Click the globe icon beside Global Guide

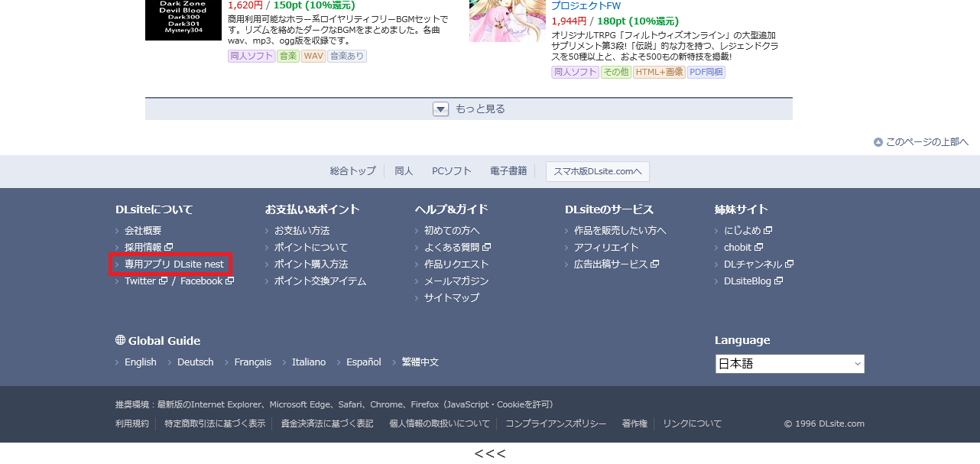coord(120,340)
